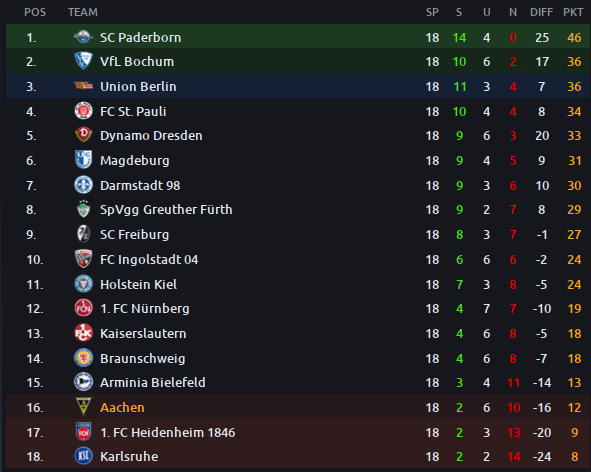Click the Karlsruhe KSC crest
This screenshot has width=591, height=472.
coord(83,456)
